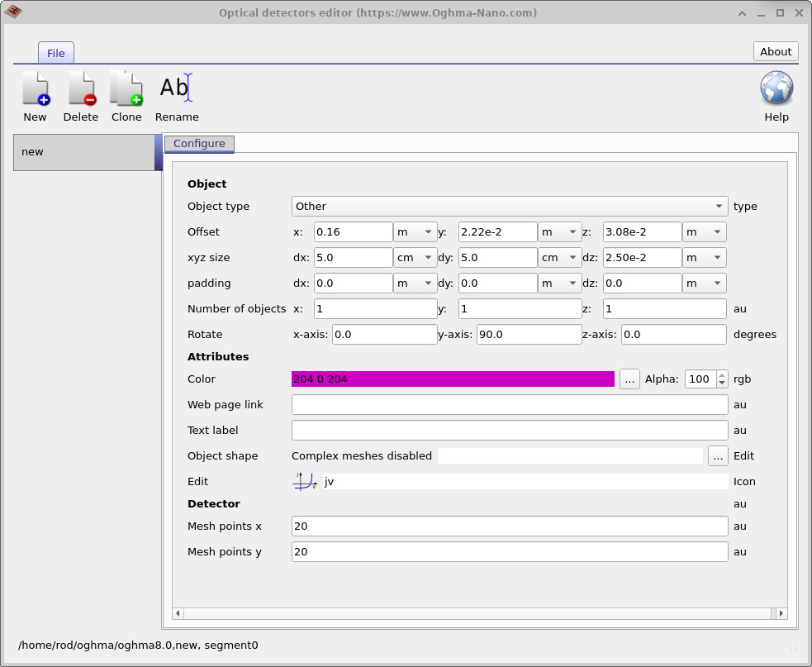Screen dimensions: 812x667
Task: Change padding dz unit dropdown
Action: 705,283
